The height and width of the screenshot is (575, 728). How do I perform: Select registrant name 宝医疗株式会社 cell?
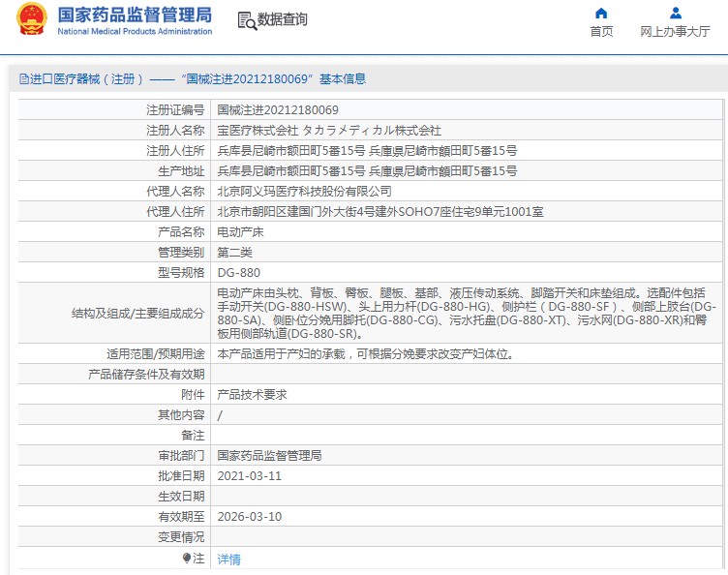pos(329,131)
